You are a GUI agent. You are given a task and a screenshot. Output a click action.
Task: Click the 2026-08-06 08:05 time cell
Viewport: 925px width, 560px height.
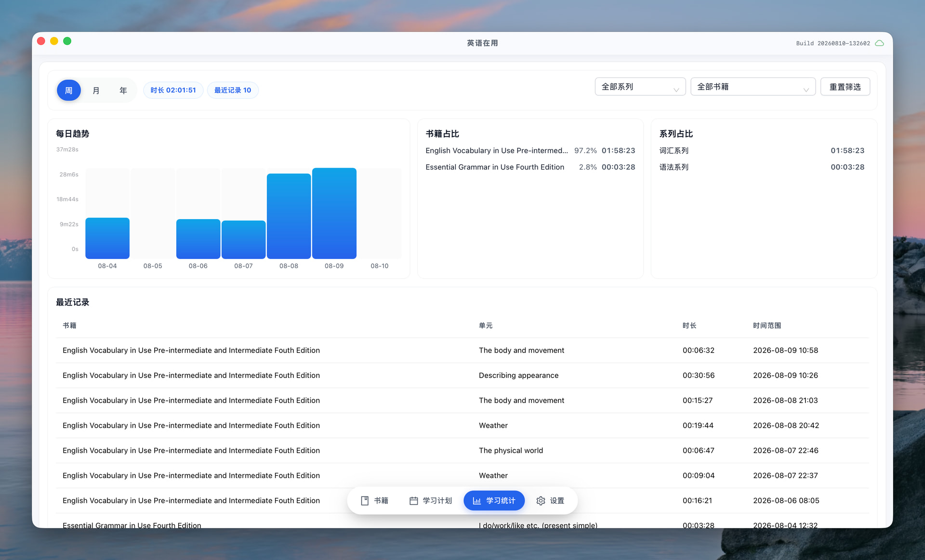(x=786, y=501)
